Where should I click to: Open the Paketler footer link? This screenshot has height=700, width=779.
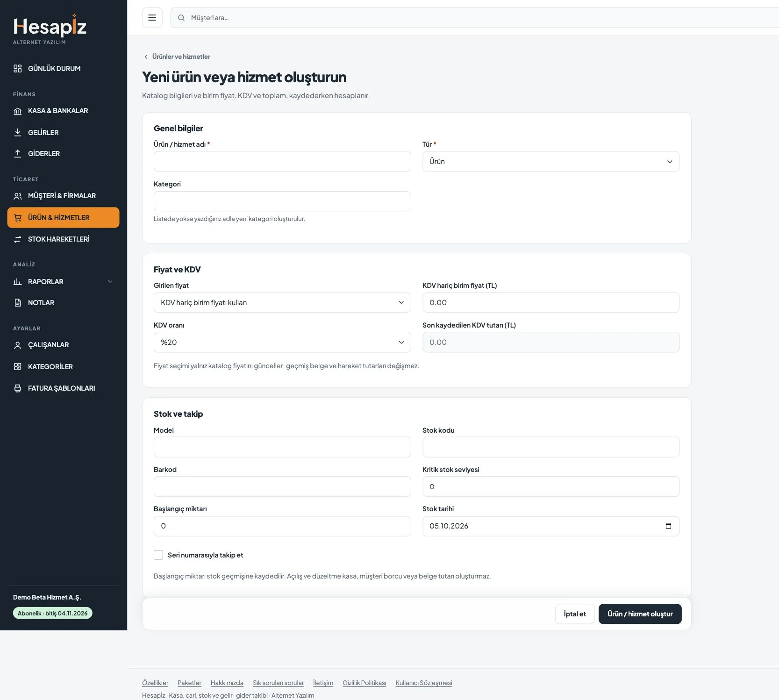point(189,683)
